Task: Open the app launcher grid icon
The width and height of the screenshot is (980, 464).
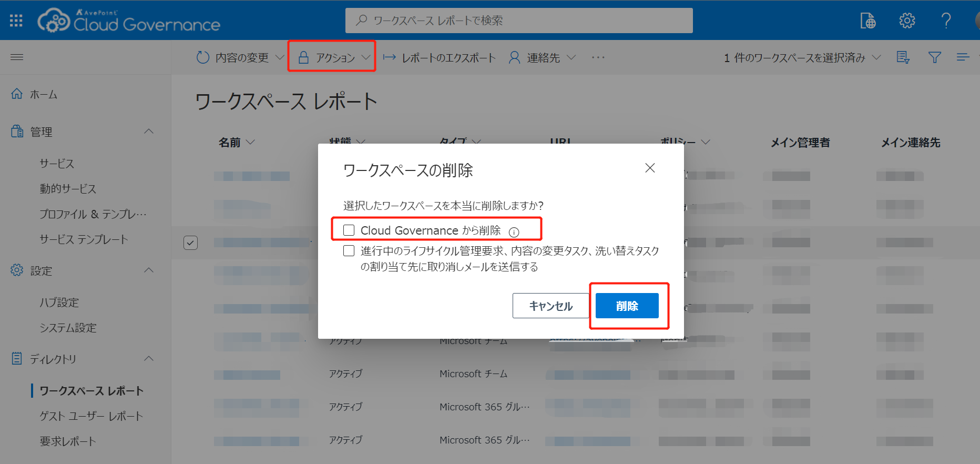Action: coord(16,21)
